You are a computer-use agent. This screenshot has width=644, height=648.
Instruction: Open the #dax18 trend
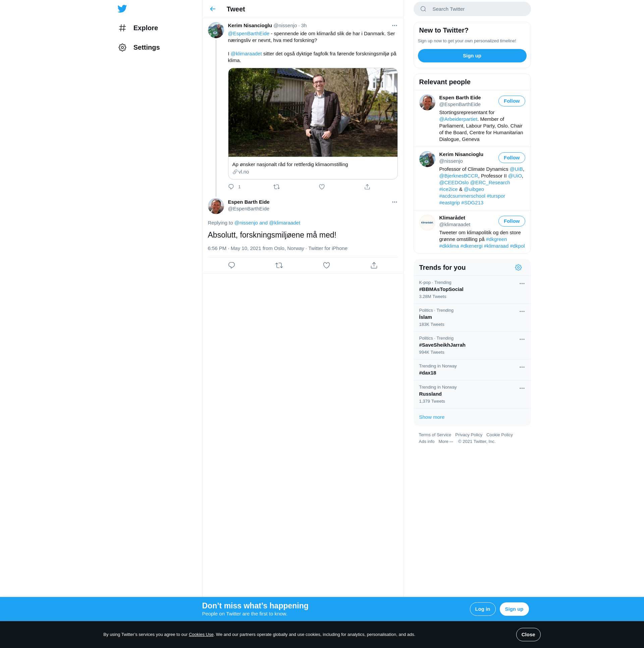(472, 370)
